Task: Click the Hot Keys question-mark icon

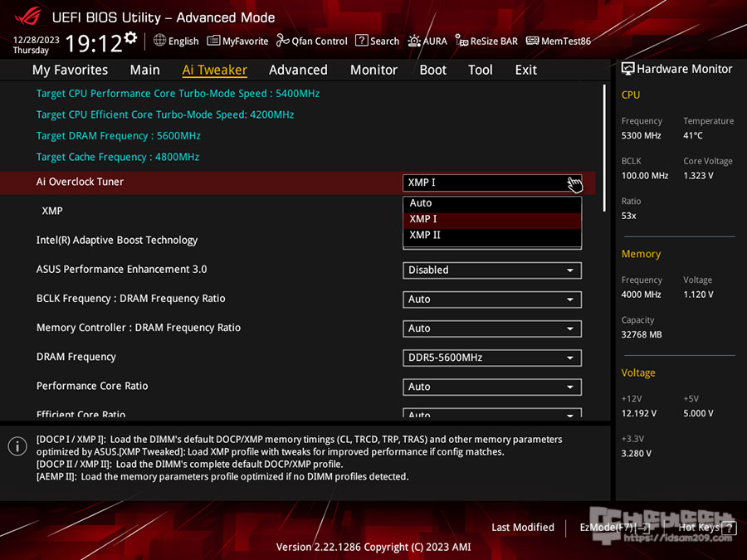Action: coord(729,528)
